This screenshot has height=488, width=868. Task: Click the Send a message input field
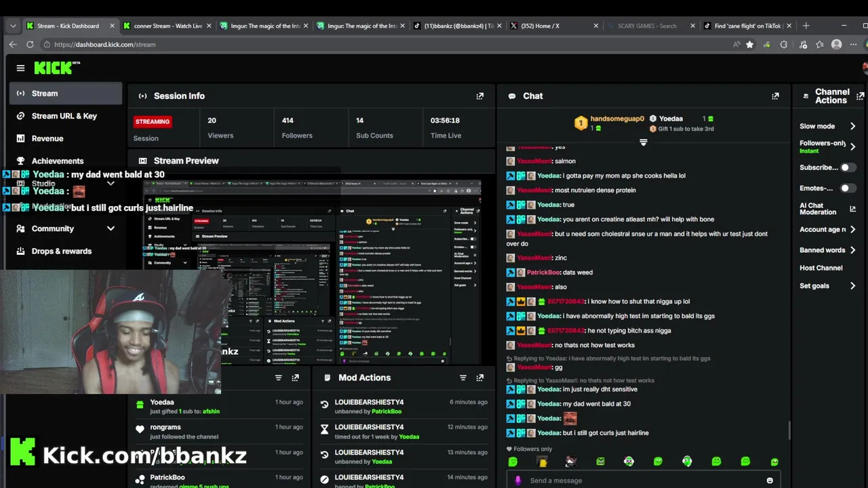point(643,481)
